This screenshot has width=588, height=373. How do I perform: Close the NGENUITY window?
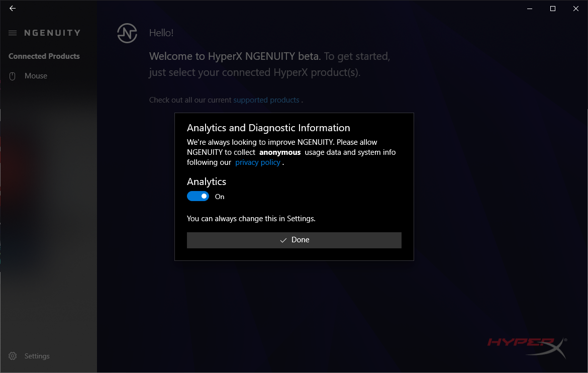point(576,9)
